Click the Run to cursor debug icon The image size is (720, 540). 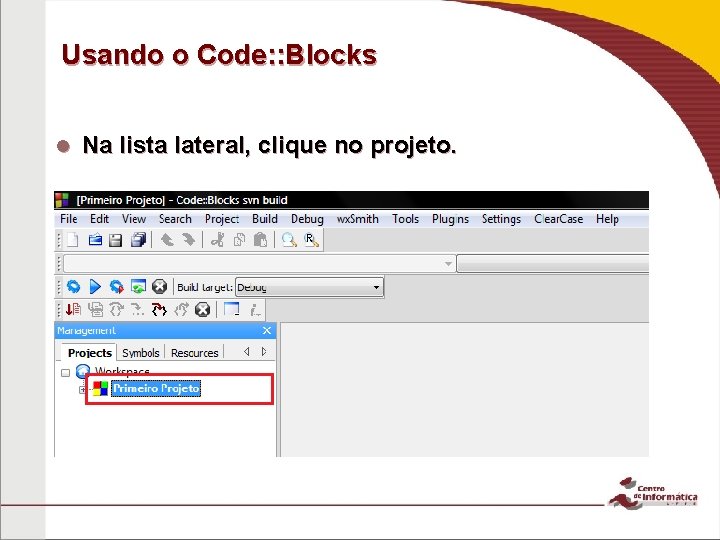tap(96, 309)
